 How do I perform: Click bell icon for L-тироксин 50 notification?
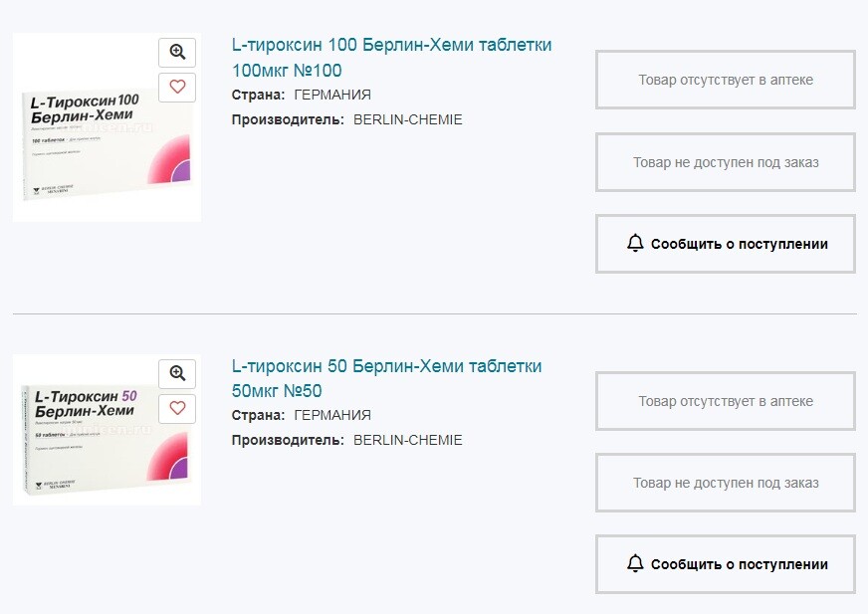click(635, 563)
